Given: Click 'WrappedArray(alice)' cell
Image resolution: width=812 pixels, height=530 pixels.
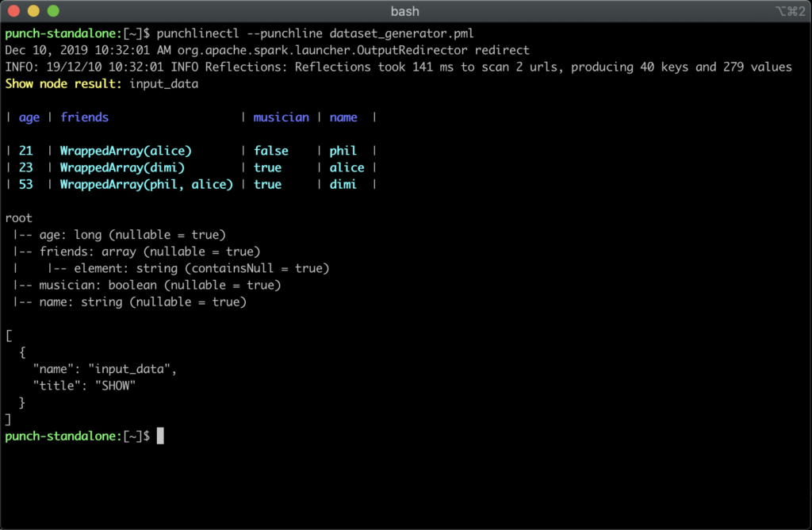Looking at the screenshot, I should [126, 151].
